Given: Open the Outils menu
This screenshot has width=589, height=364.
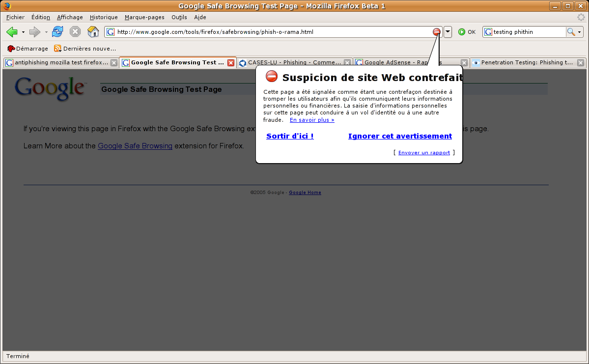Looking at the screenshot, I should tap(179, 17).
